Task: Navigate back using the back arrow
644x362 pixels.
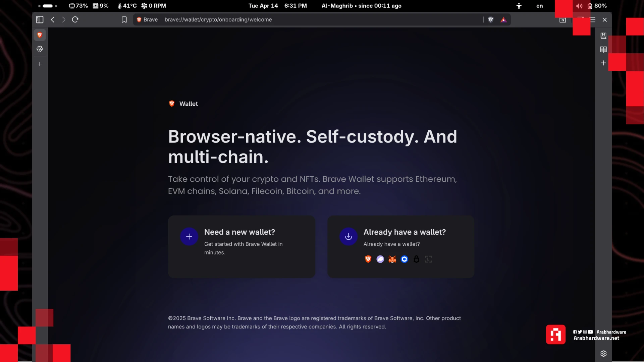Action: coord(52,19)
